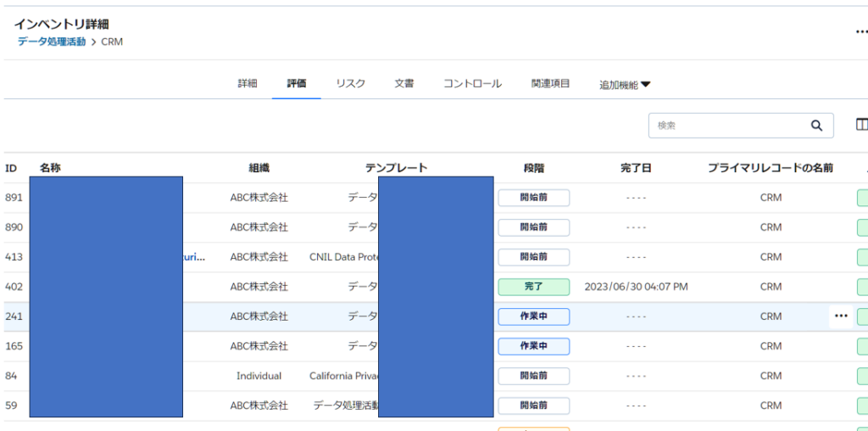
Task: Click the search magnifier icon
Action: click(816, 126)
